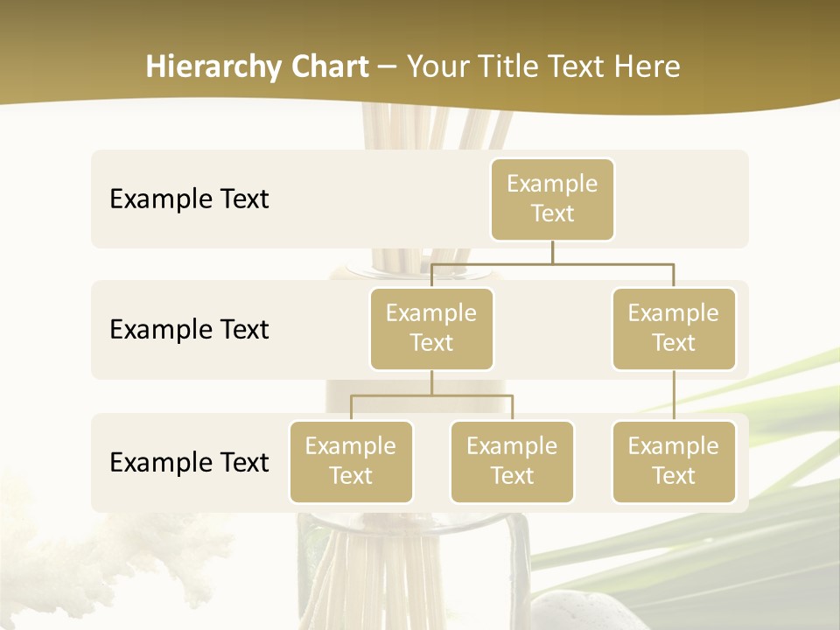The image size is (840, 630).
Task: Click the bottom row "Example Text" label
Action: [x=189, y=462]
